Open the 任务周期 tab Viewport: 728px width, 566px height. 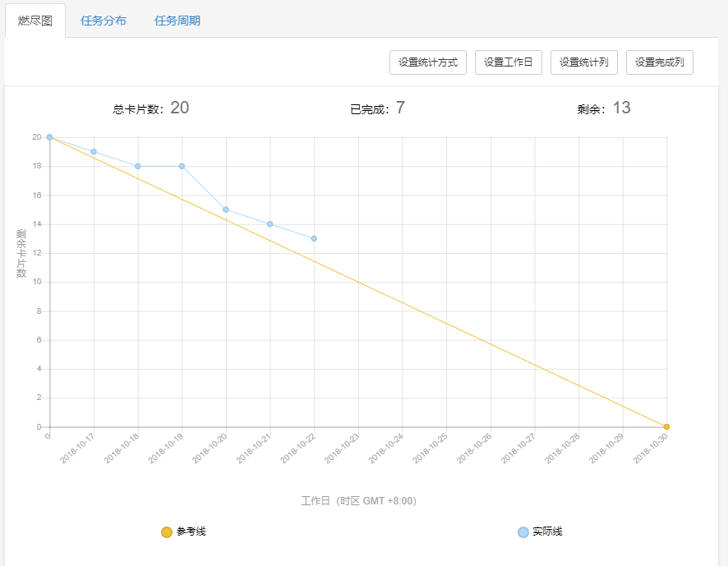177,21
